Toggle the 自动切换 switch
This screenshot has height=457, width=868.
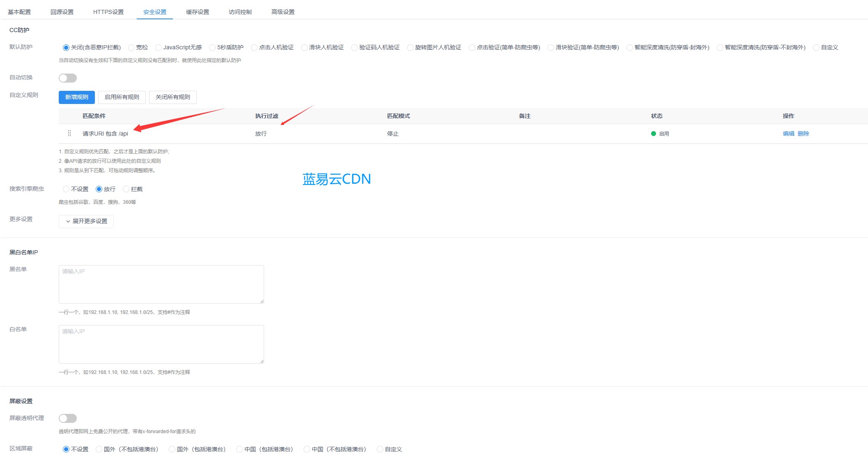pos(68,78)
